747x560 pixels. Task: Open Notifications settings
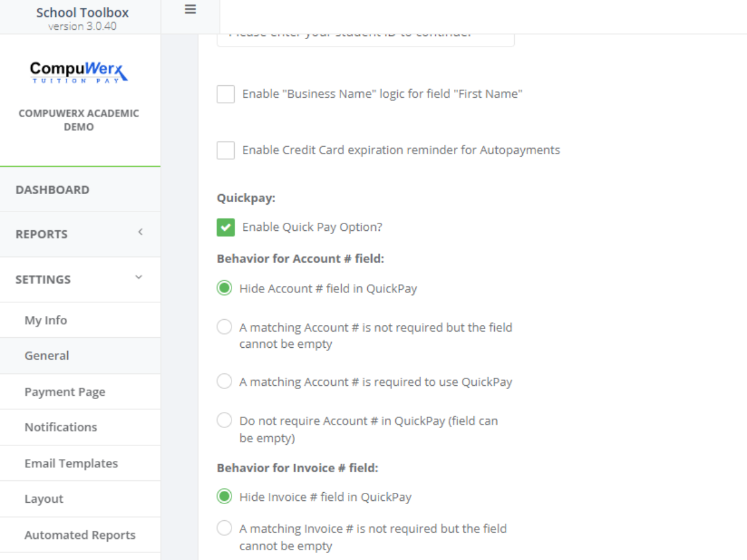pos(61,427)
